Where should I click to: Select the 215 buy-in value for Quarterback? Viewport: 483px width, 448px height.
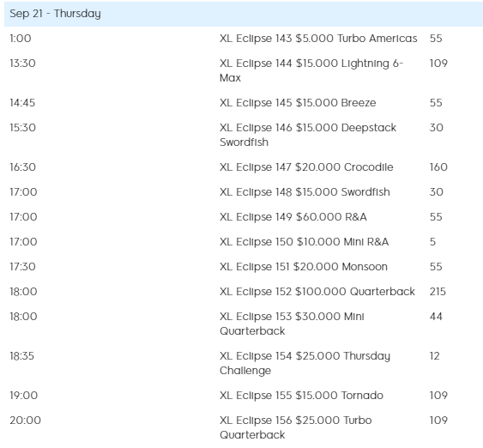438,292
